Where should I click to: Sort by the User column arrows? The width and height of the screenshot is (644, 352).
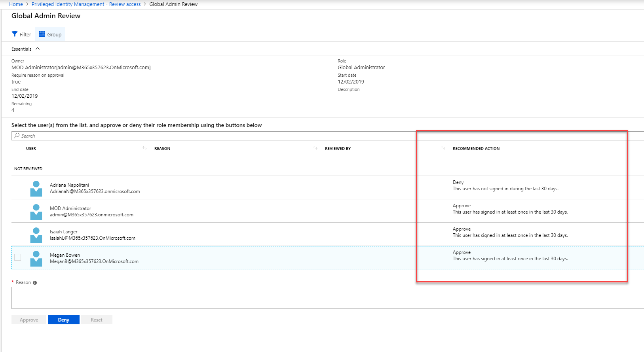(144, 148)
